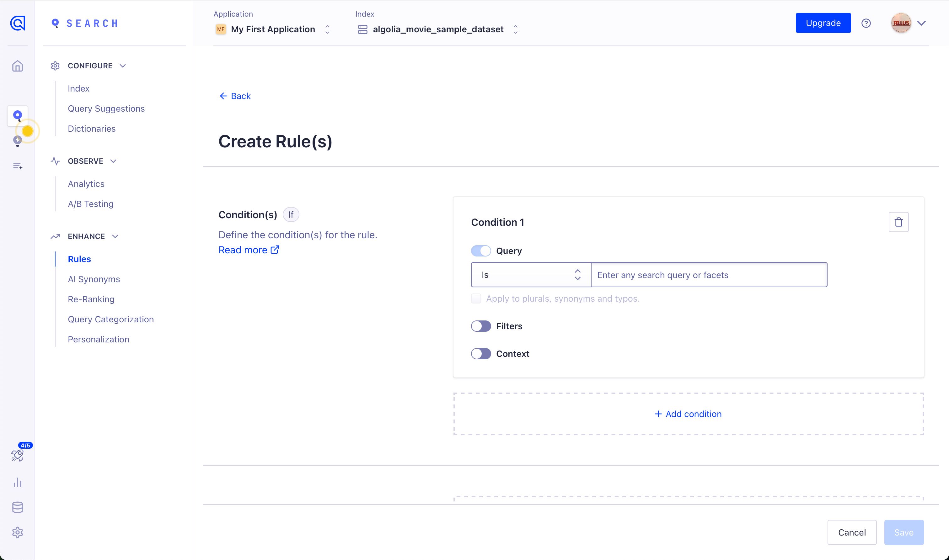949x560 pixels.
Task: Click the Algolia logo icon
Action: point(17,23)
